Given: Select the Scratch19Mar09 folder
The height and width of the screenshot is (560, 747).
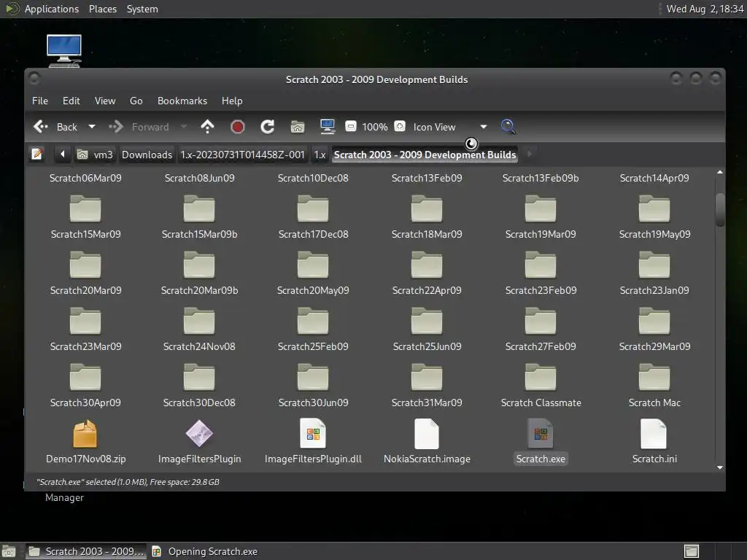Looking at the screenshot, I should tap(541, 217).
